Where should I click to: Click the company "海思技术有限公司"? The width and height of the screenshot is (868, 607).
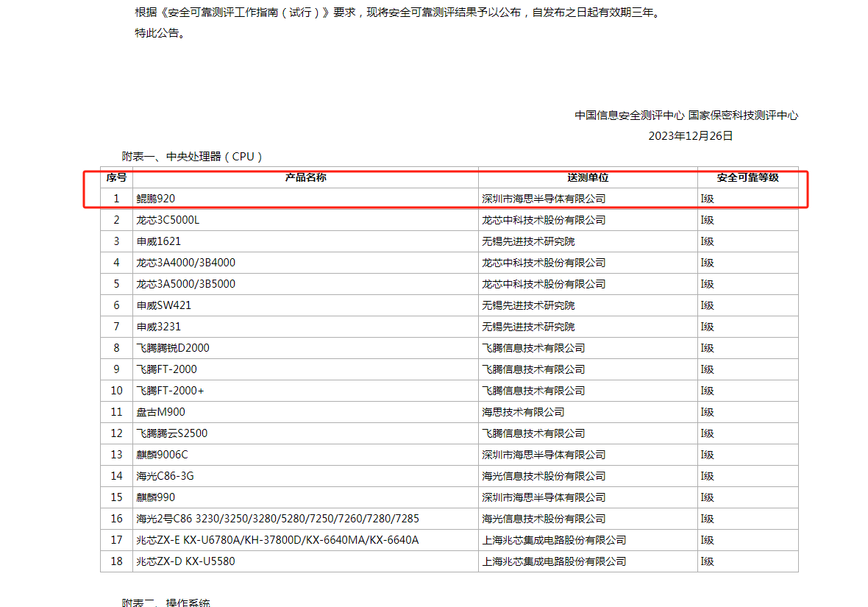pyautogui.click(x=523, y=412)
